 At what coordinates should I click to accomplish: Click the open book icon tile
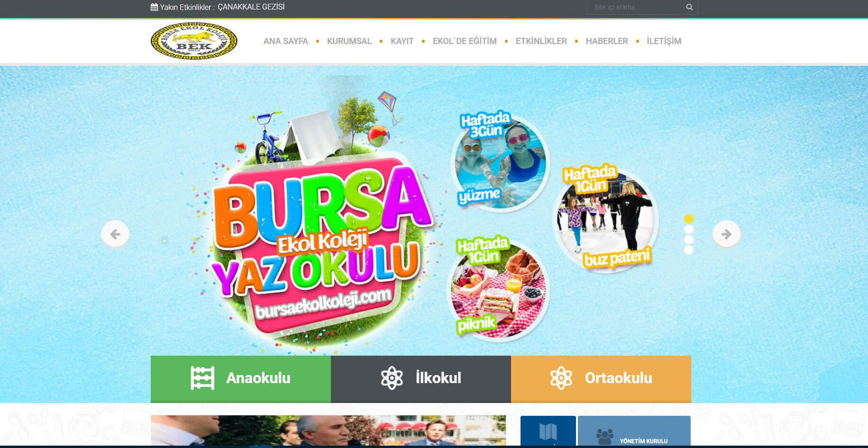click(548, 431)
